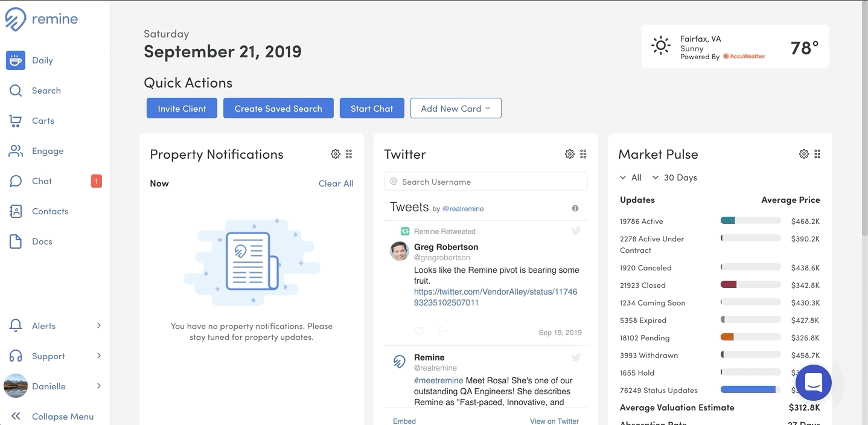
Task: Click the Collapse Menu label
Action: [x=63, y=417]
